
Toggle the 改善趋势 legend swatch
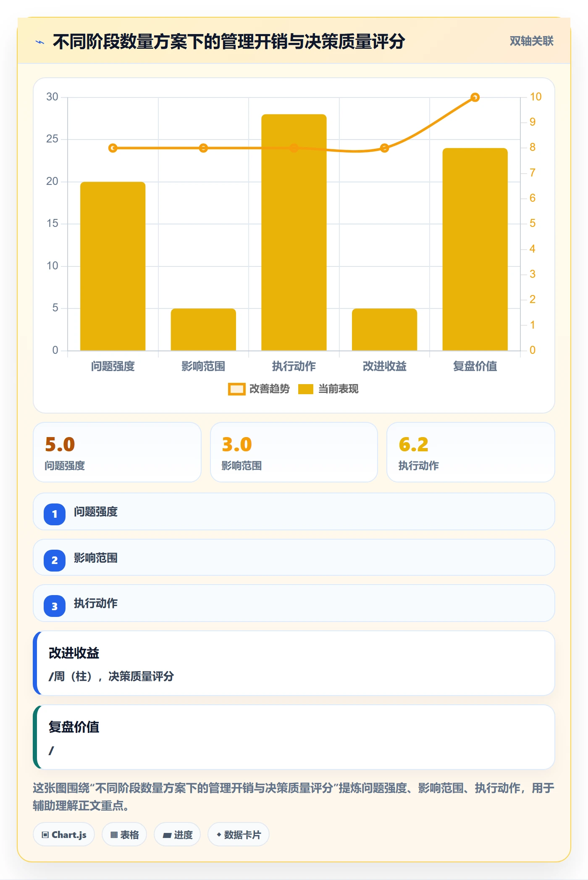click(x=236, y=389)
